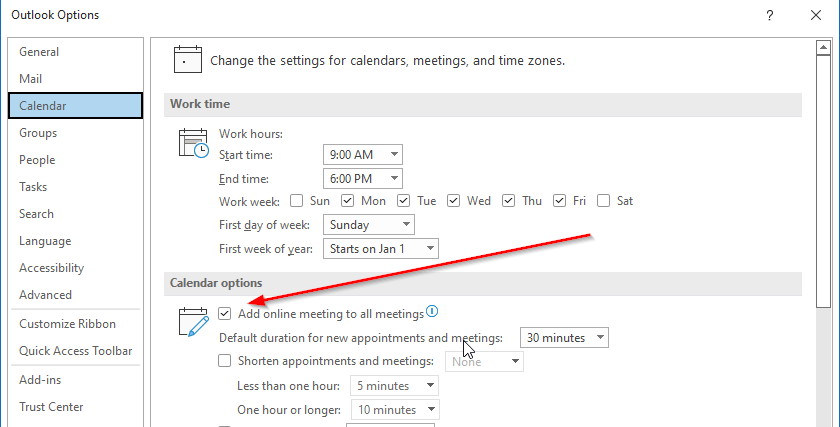
Task: Click the Calendar options pencil icon
Action: (193, 321)
